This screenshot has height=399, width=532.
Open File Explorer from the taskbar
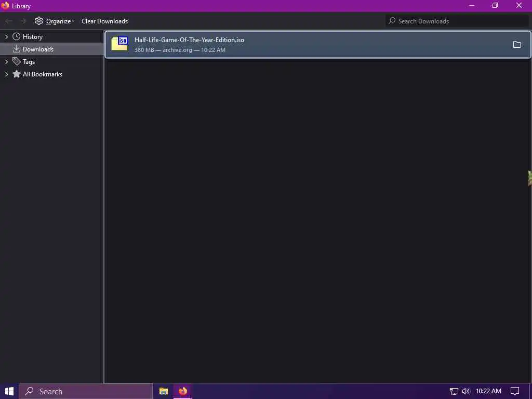click(164, 391)
